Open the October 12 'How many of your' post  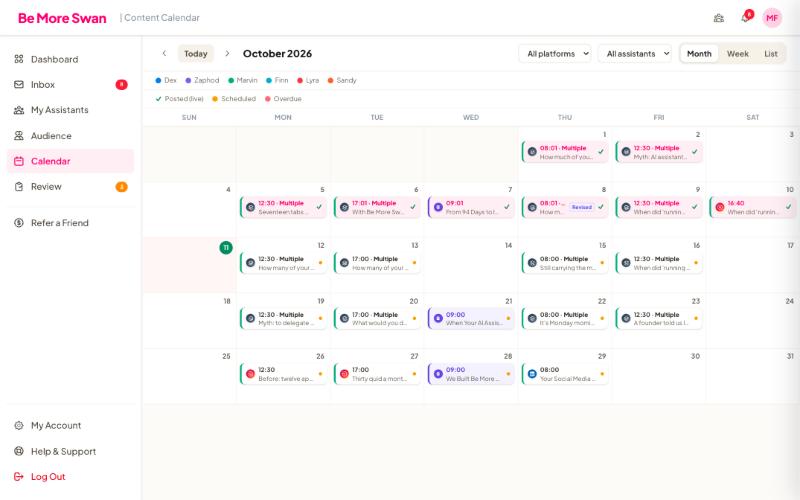[x=284, y=263]
